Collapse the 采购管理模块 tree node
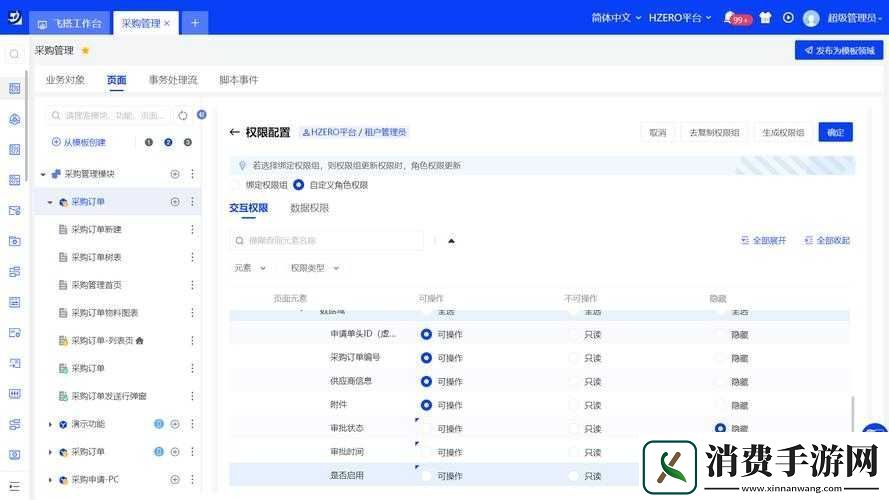The height and width of the screenshot is (500, 889). [x=43, y=174]
